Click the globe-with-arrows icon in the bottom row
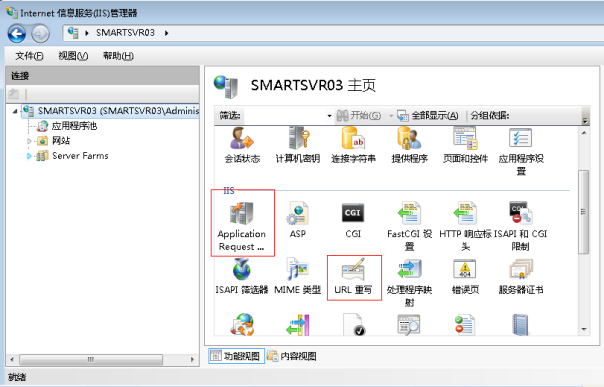The height and width of the screenshot is (387, 604). click(x=242, y=324)
